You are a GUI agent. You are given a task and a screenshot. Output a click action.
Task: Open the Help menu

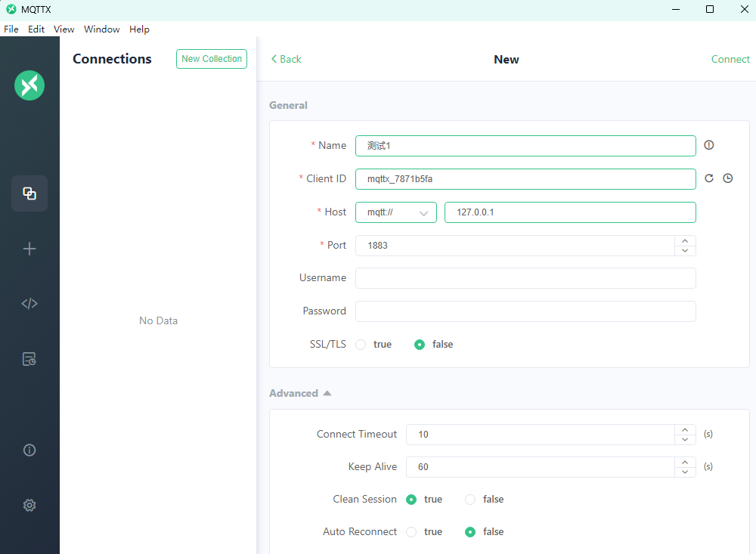[139, 29]
